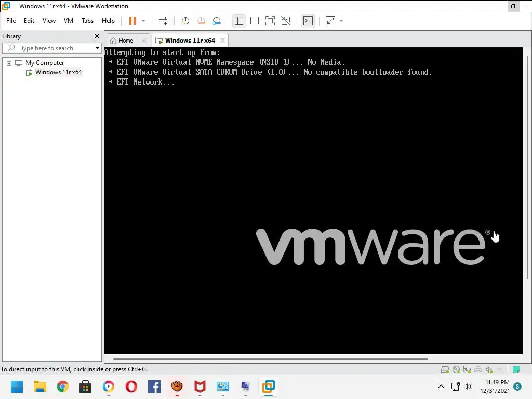Click the VM view horizontal scrollbar

click(270, 358)
